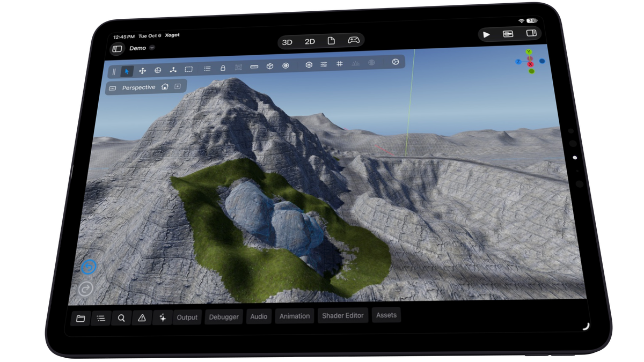Viewport: 644px width, 362px height.
Task: Click the green Y axis gizmo handle
Action: pos(529,52)
